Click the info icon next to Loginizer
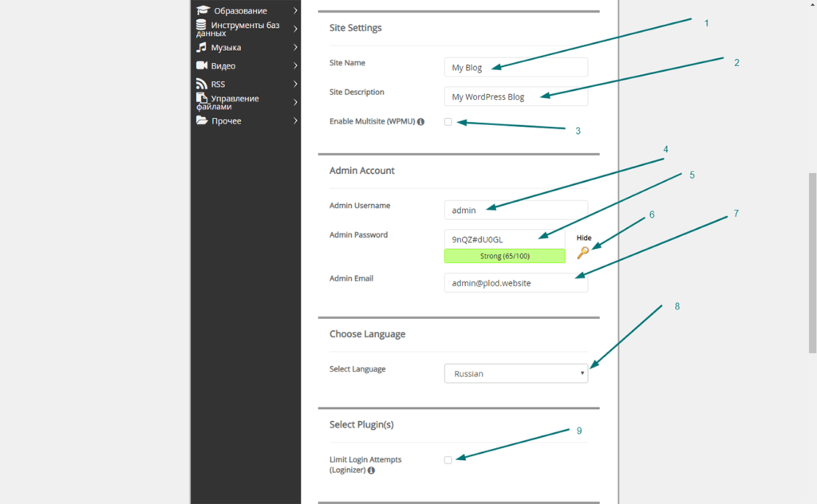 pyautogui.click(x=371, y=471)
